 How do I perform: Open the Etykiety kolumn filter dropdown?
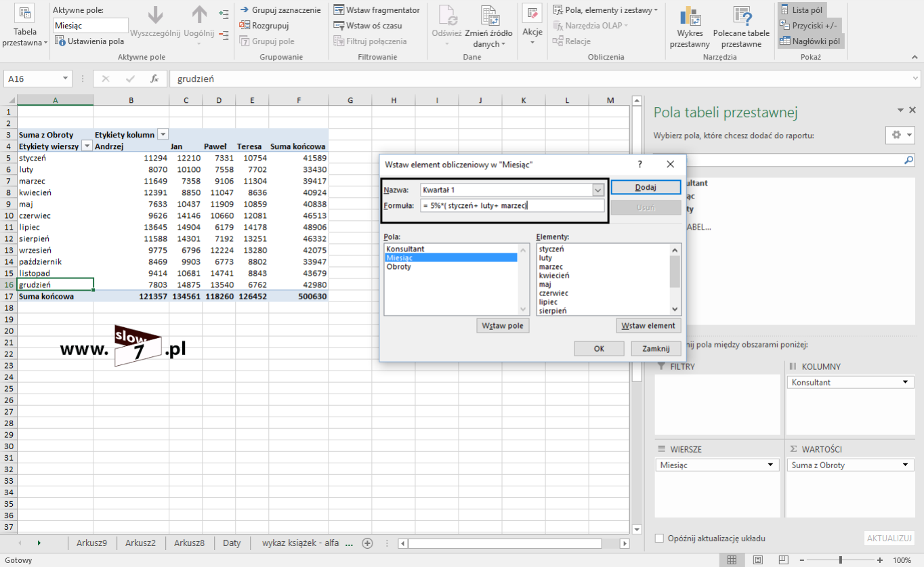[x=163, y=134]
